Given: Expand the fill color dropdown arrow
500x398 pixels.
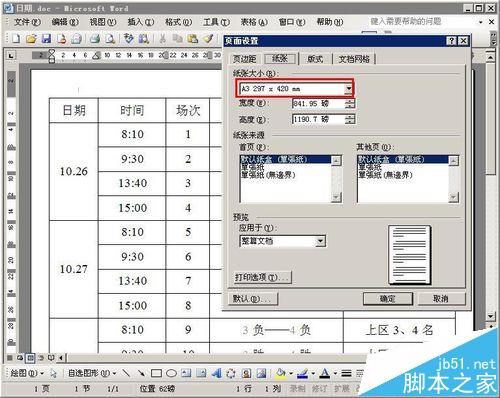Looking at the screenshot, I should click(291, 373).
